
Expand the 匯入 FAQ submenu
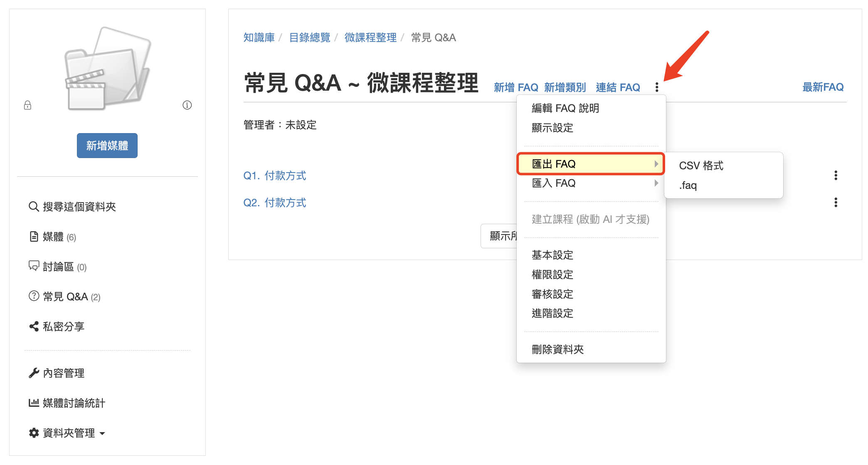(x=591, y=183)
